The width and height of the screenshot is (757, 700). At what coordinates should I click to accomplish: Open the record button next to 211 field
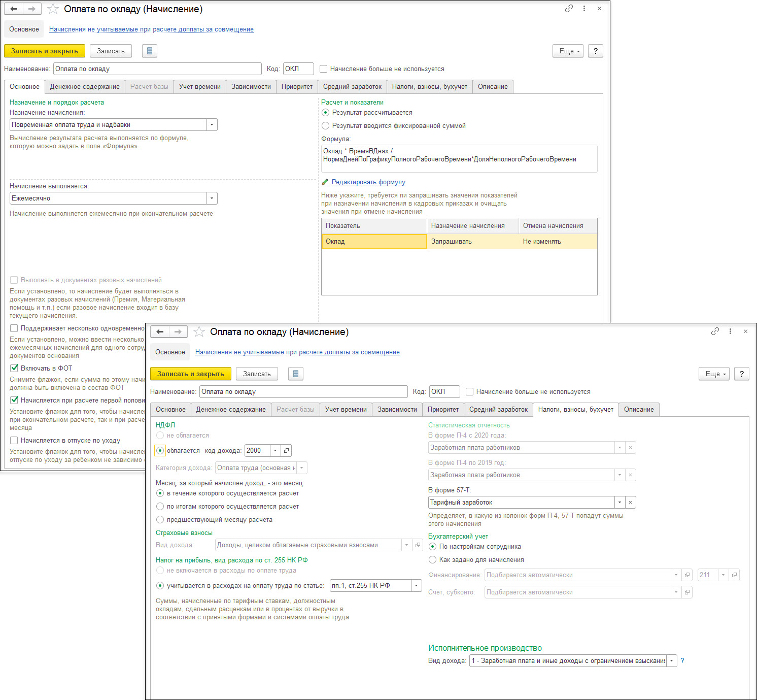coord(734,575)
